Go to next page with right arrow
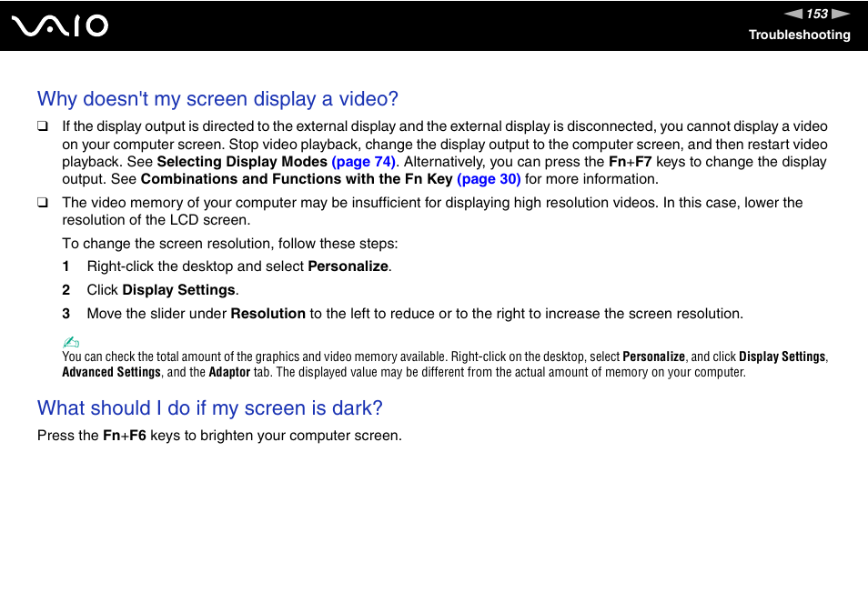 coord(841,14)
